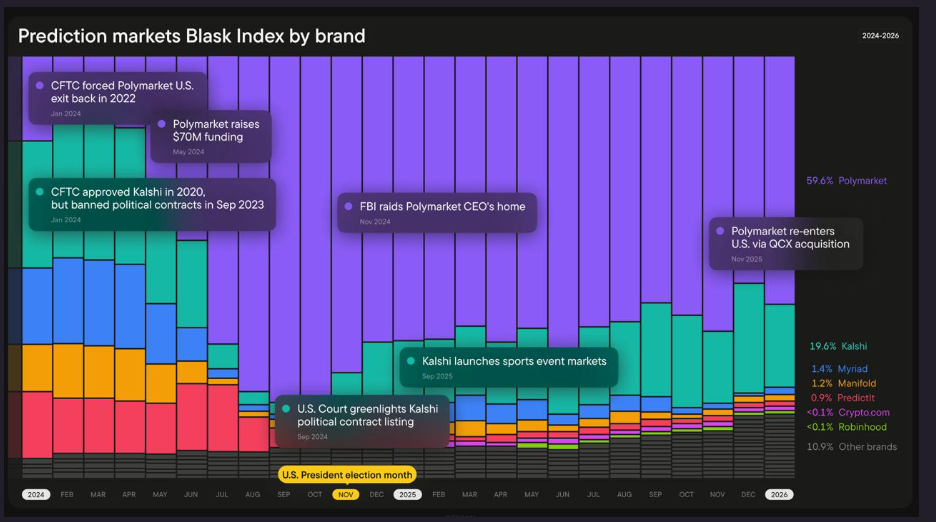Click the highlighted yellow NOV timeline marker
The width and height of the screenshot is (936, 522).
point(346,494)
